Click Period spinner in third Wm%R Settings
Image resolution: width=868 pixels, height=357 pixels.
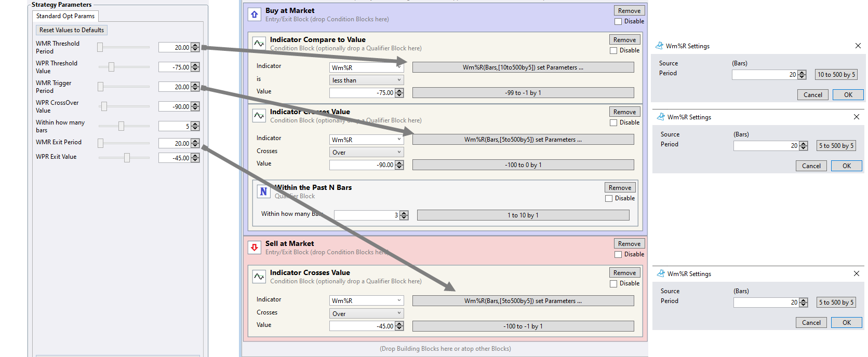coord(803,303)
